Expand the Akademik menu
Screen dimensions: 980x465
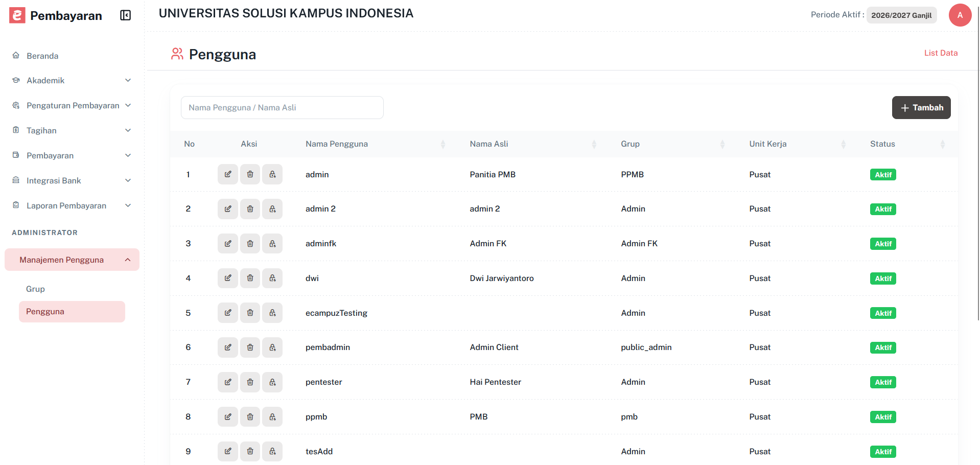point(72,80)
